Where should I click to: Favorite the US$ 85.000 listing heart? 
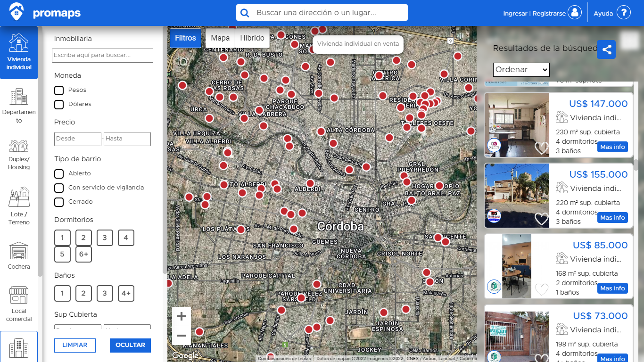542,289
